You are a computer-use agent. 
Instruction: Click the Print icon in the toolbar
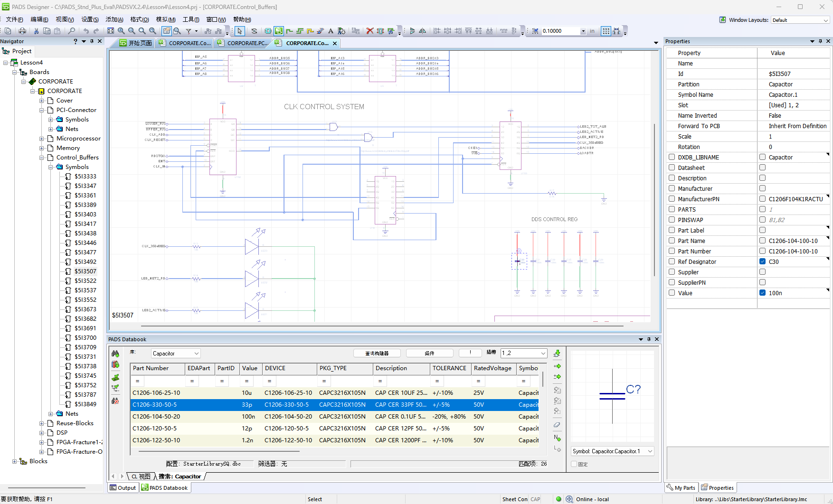pos(22,31)
